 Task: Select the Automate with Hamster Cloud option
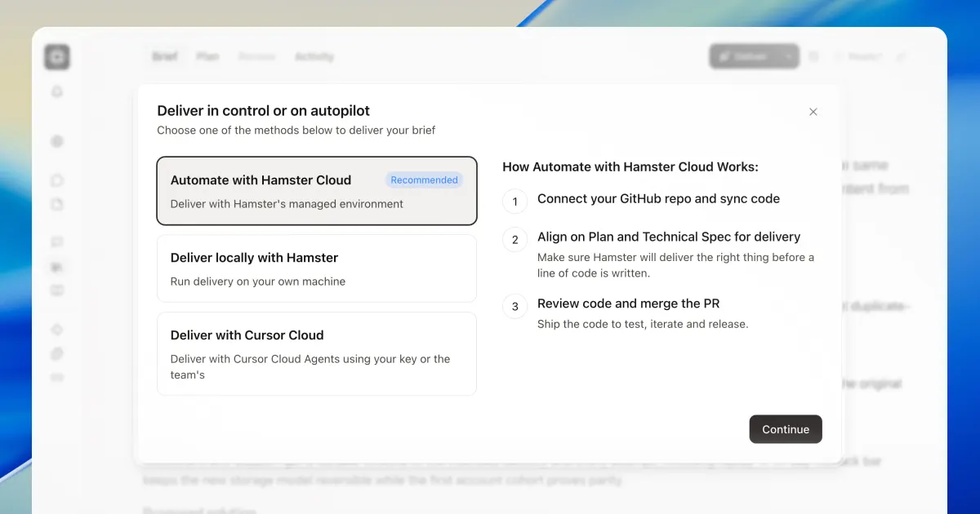[x=317, y=191]
